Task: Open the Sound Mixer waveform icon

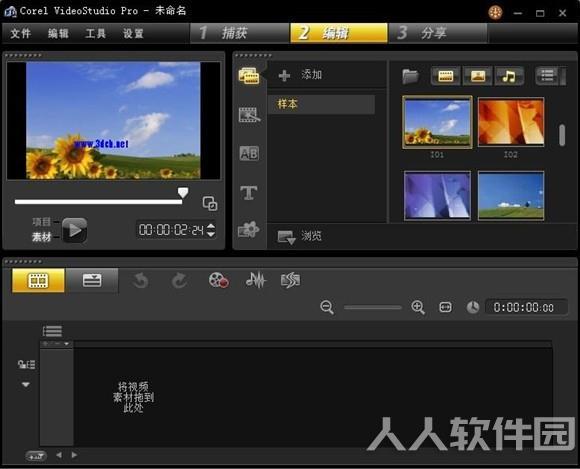Action: (256, 280)
